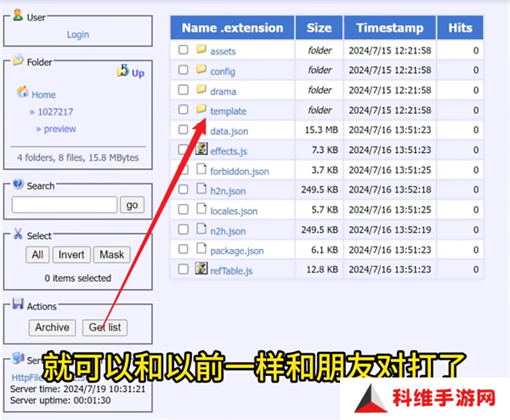Click timestamp 2024/7/16 13:52:19
The height and width of the screenshot is (420, 510).
pyautogui.click(x=390, y=230)
